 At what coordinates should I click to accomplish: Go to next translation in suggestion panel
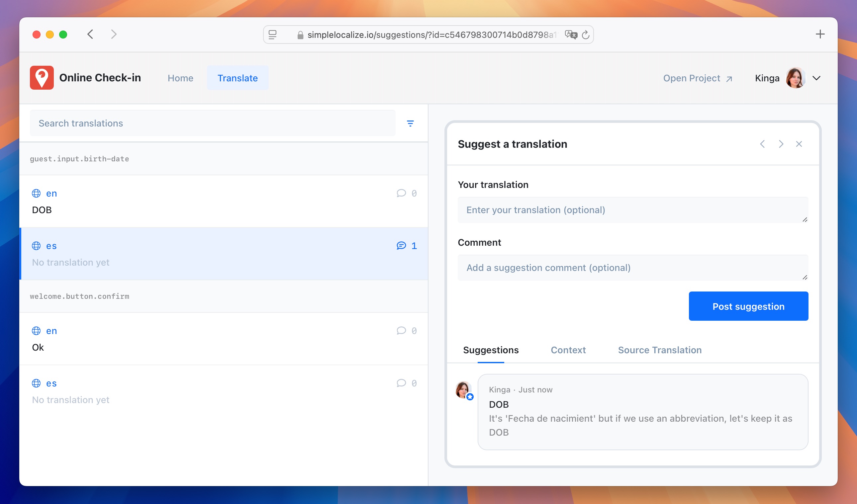[x=781, y=144]
